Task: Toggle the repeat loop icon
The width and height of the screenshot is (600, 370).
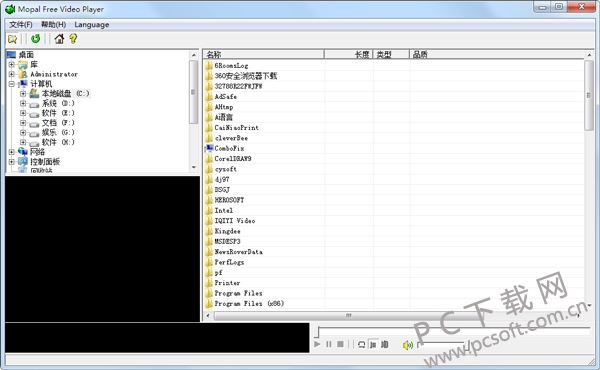Action: pyautogui.click(x=361, y=344)
